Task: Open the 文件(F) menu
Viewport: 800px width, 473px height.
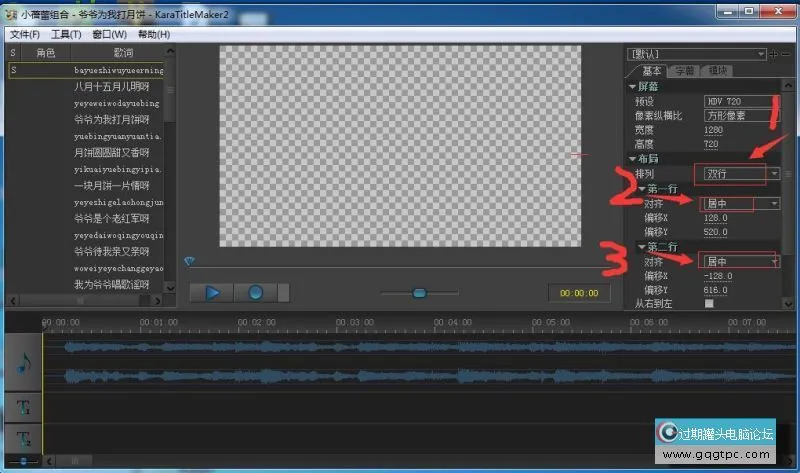Action: 25,34
